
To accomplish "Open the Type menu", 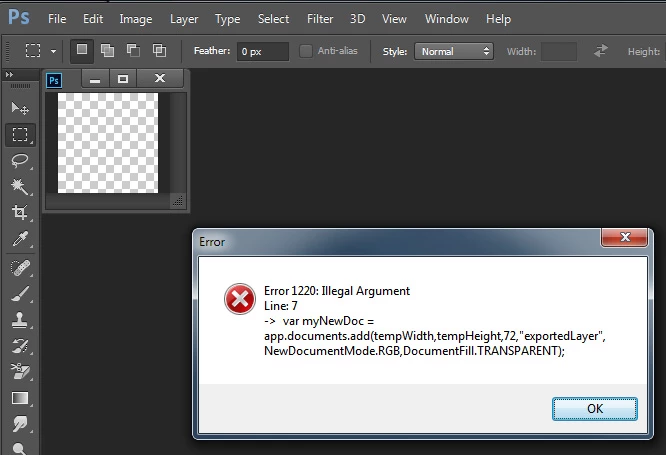I will [x=227, y=19].
